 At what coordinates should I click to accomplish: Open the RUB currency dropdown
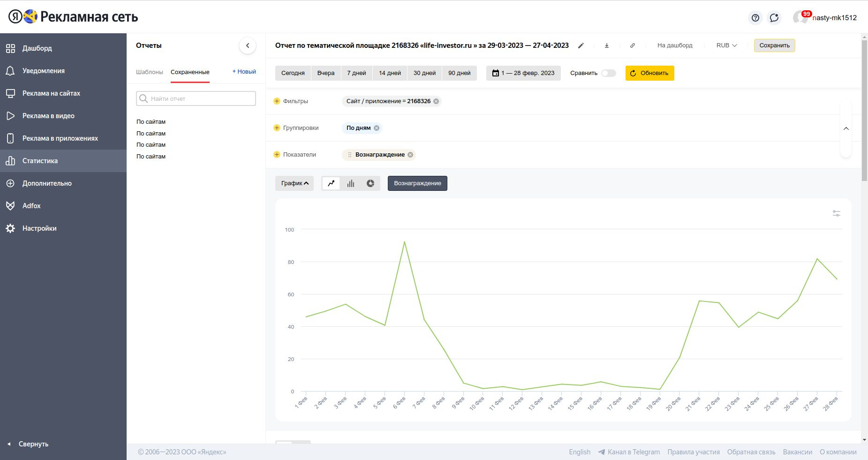726,45
